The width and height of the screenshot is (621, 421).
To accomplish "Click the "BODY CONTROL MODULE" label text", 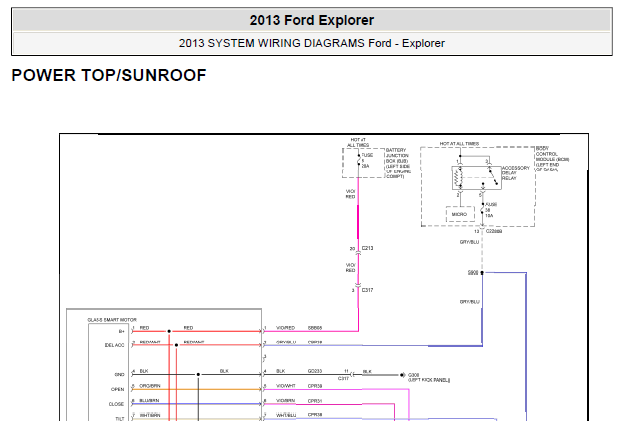I will point(552,159).
